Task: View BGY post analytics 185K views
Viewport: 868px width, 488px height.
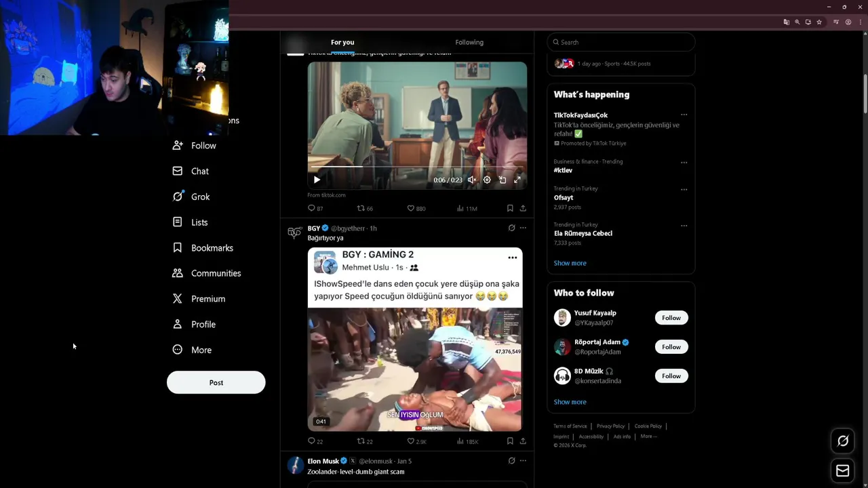Action: 467,441
